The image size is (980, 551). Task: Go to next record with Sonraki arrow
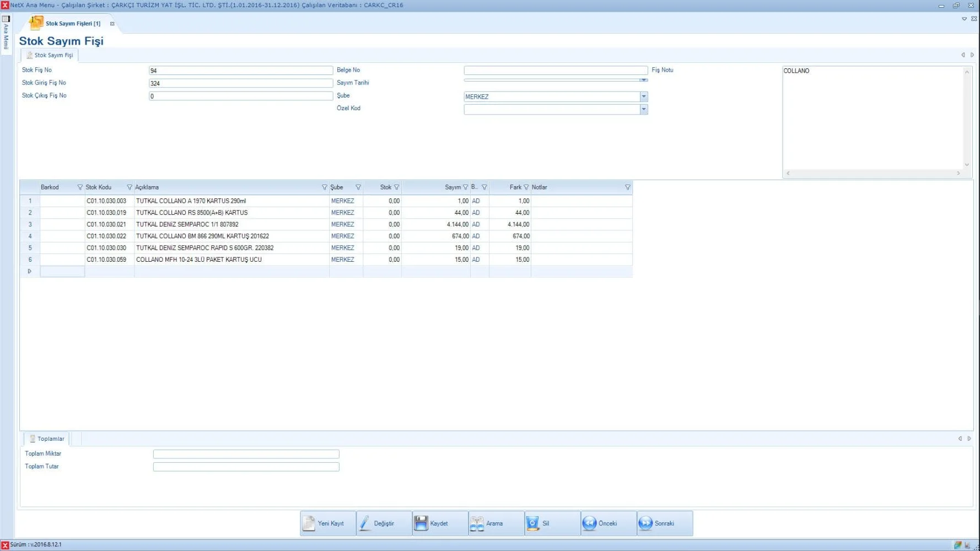point(645,523)
